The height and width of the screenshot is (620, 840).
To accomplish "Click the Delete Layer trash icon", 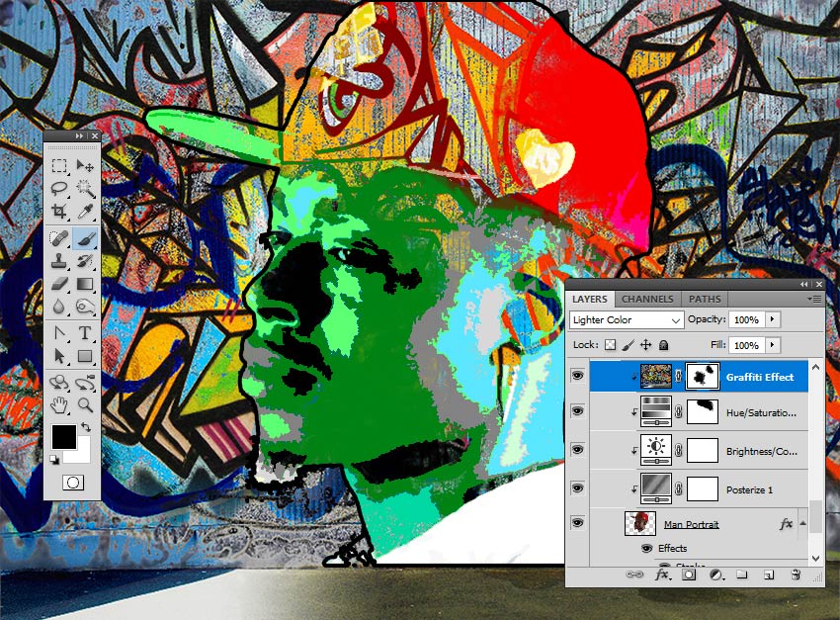I will (x=794, y=575).
